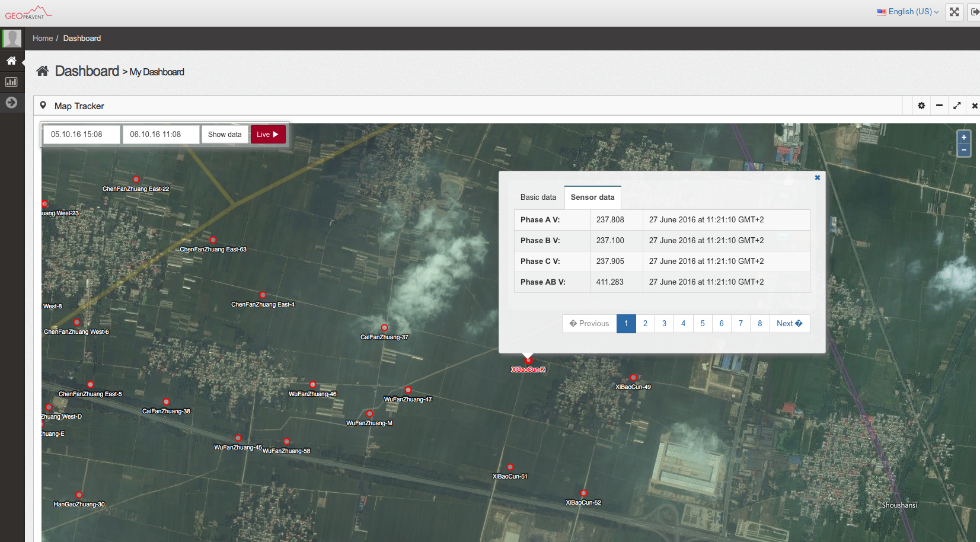
Task: Select the ChenFanZhuang East-22 map marker
Action: [x=136, y=179]
